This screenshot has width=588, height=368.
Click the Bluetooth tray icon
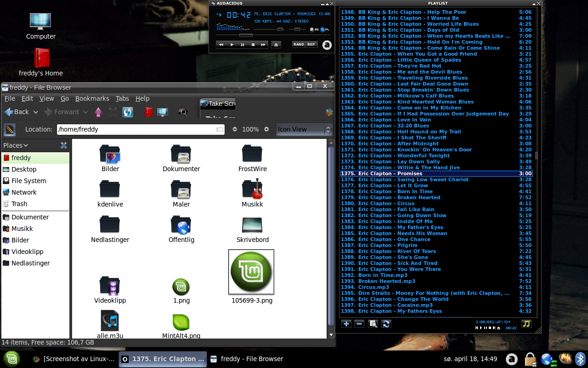coord(581,359)
